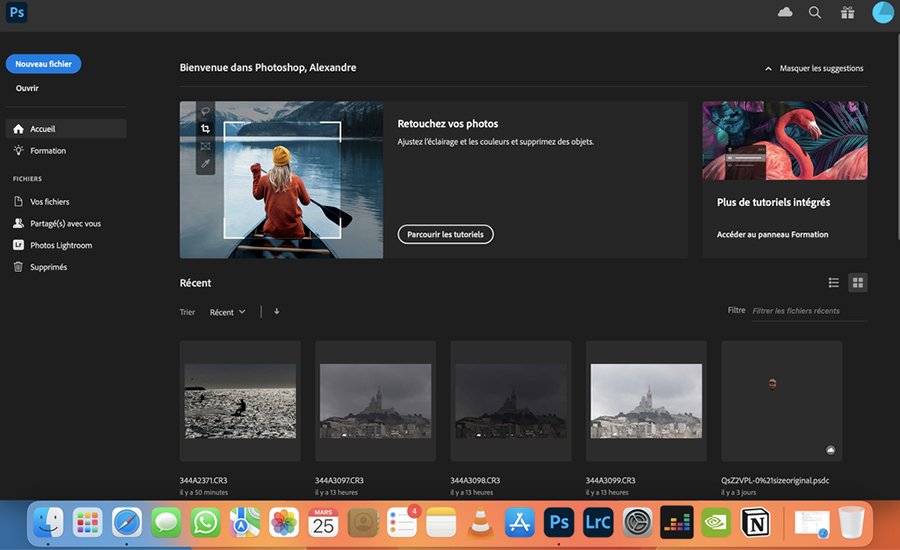The image size is (900, 550).
Task: Open Lightroom Classic from the dock
Action: 598,522
